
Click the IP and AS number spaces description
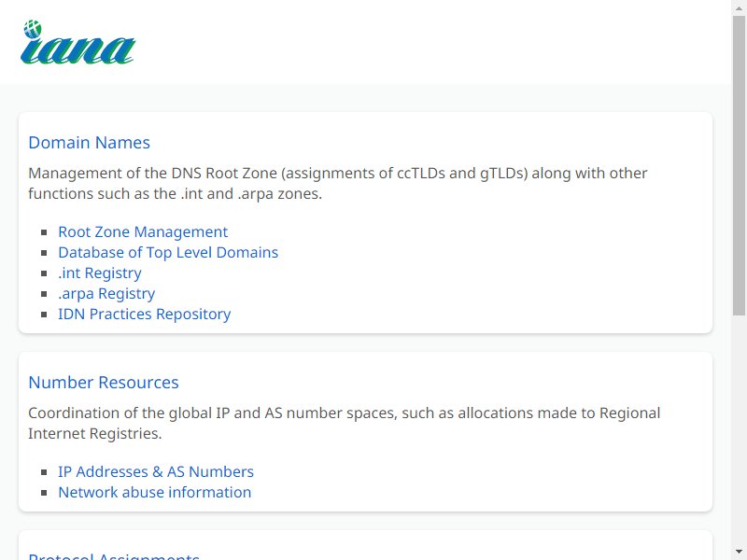point(344,423)
